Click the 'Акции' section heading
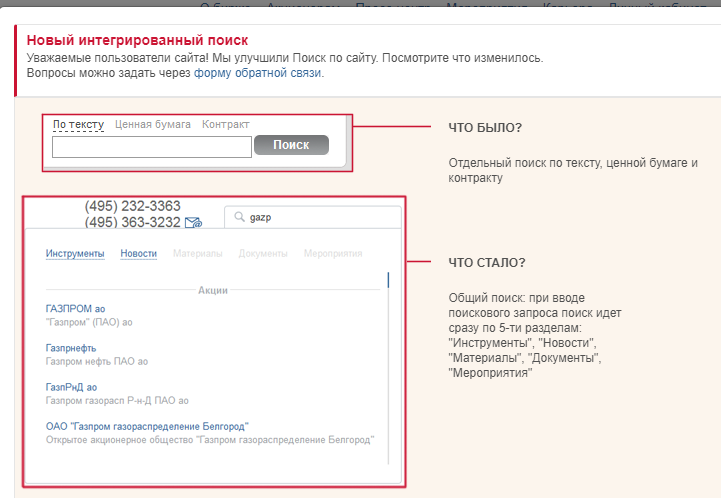721x498 pixels. 213,290
